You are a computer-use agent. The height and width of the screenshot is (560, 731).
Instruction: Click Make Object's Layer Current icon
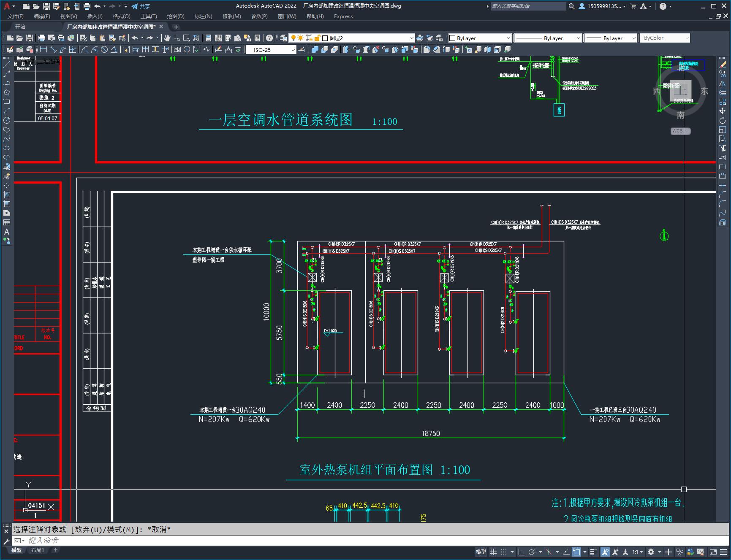(x=420, y=38)
